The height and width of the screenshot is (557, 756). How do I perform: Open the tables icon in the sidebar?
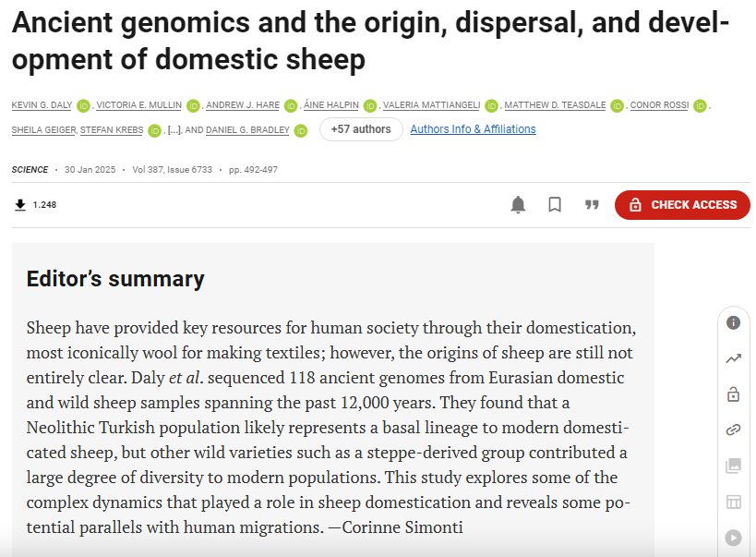pos(733,502)
